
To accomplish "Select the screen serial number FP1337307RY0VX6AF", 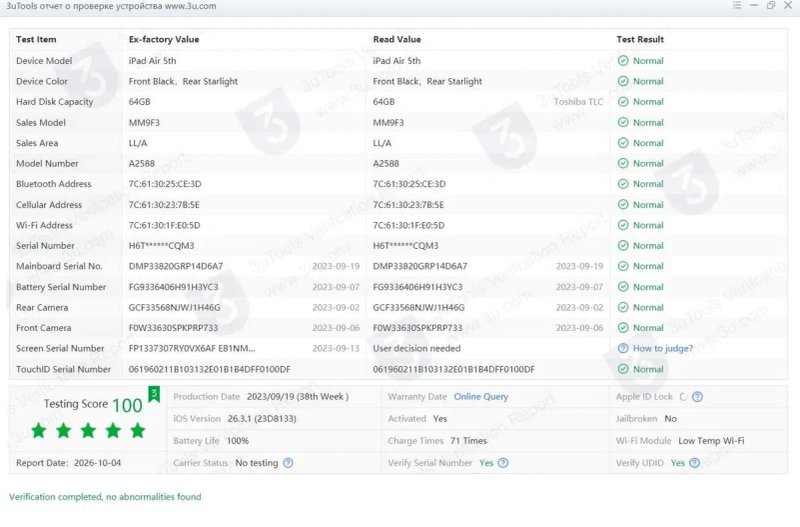I will [171, 348].
